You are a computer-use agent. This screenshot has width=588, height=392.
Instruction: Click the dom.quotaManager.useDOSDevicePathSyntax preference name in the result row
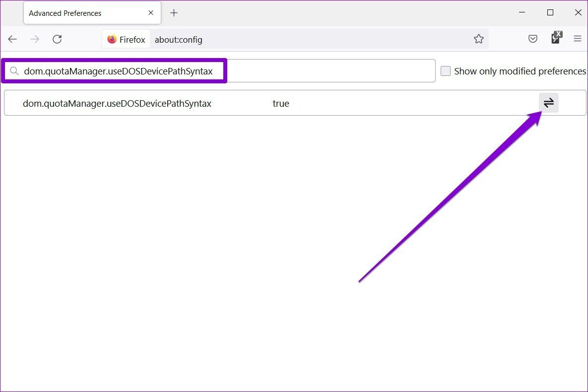click(117, 104)
